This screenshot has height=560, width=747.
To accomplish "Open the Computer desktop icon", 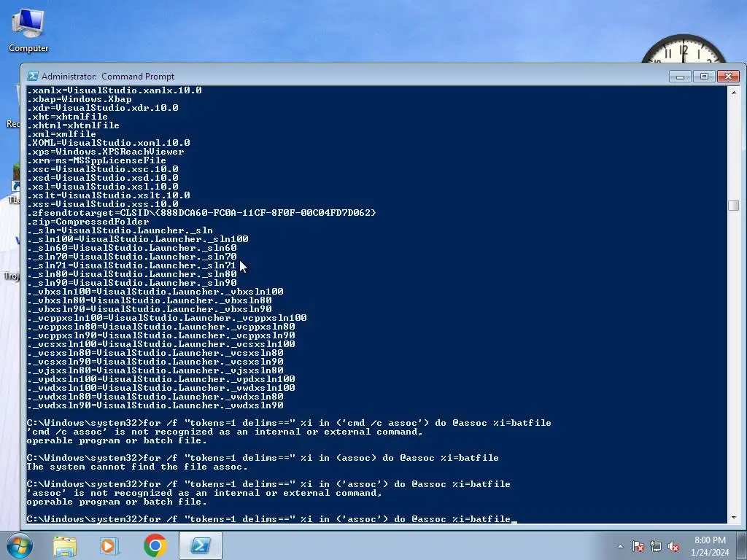I will pos(28,30).
